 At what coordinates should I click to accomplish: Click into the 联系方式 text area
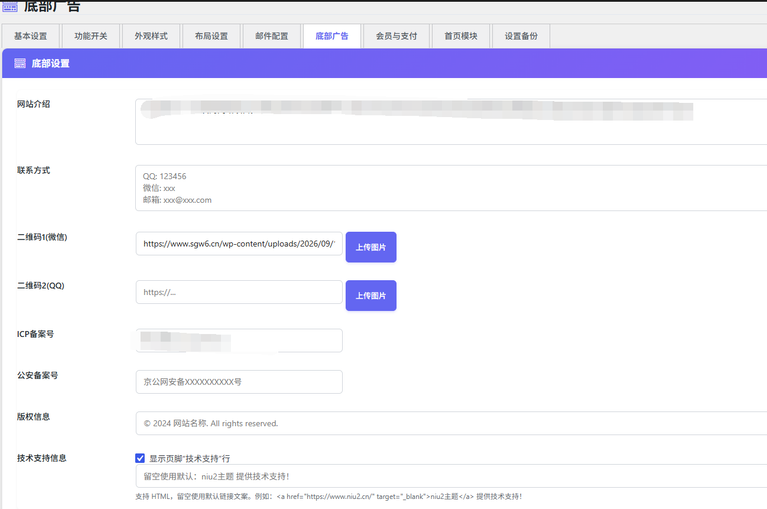[451, 188]
